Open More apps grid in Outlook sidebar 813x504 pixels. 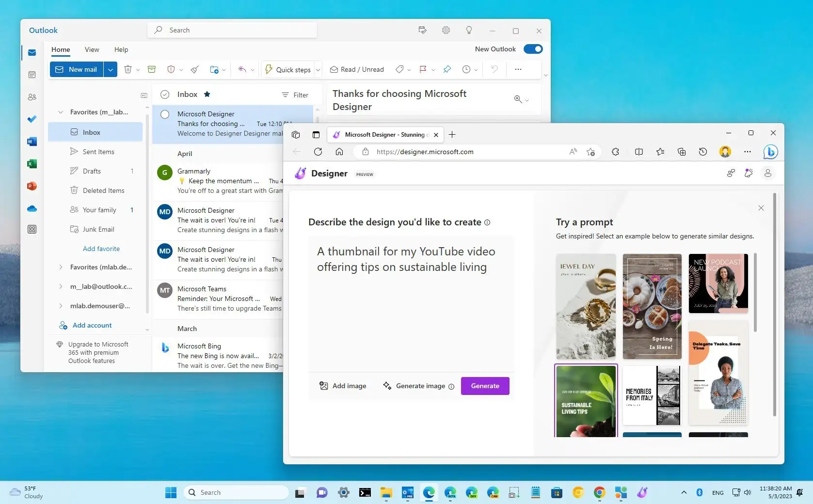coord(32,229)
